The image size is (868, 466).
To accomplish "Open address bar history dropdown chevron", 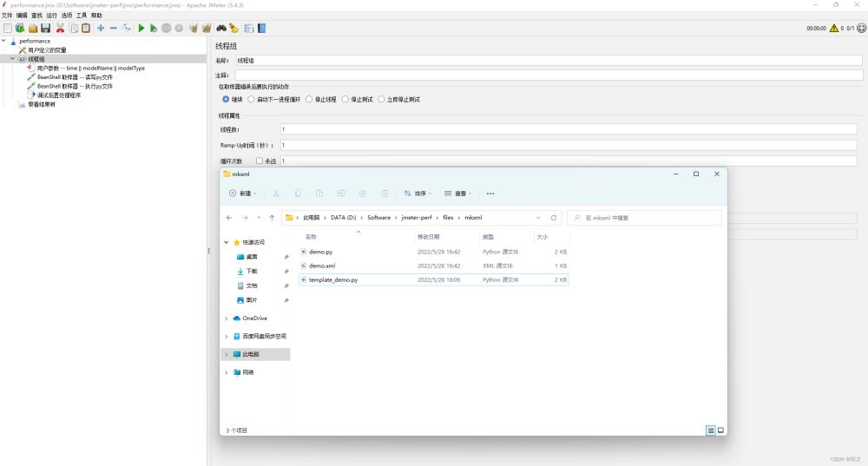I will [538, 218].
